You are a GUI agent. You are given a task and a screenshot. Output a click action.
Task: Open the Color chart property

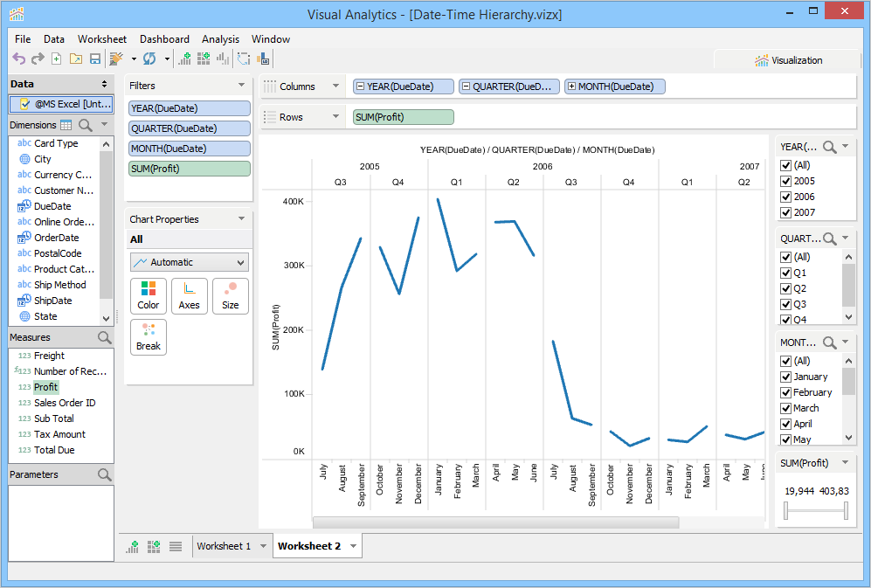click(149, 296)
